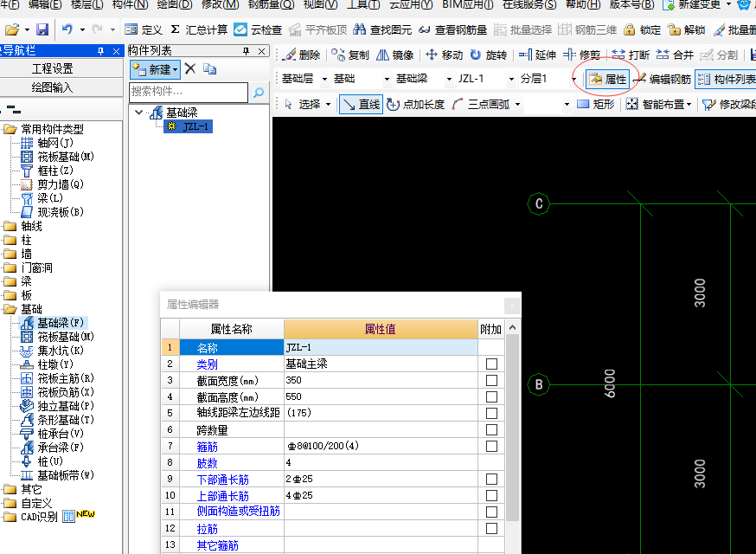Click the 打断 break tool

(631, 55)
